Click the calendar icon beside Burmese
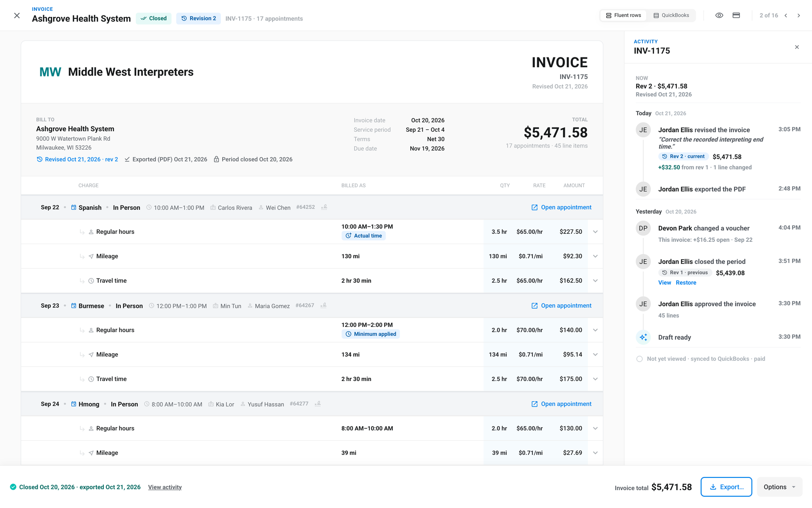 [x=74, y=306]
